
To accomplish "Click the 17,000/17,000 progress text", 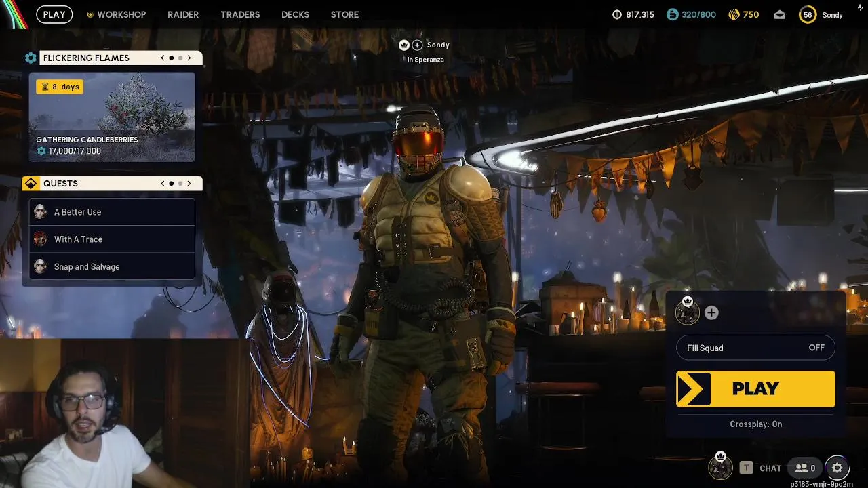I will tap(75, 151).
